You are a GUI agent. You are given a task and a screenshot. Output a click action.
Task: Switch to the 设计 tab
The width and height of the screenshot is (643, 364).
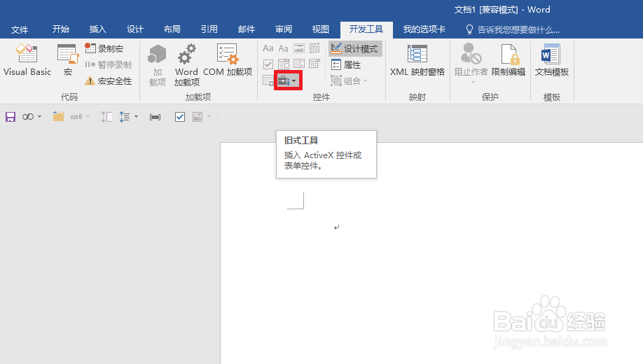pos(135,29)
